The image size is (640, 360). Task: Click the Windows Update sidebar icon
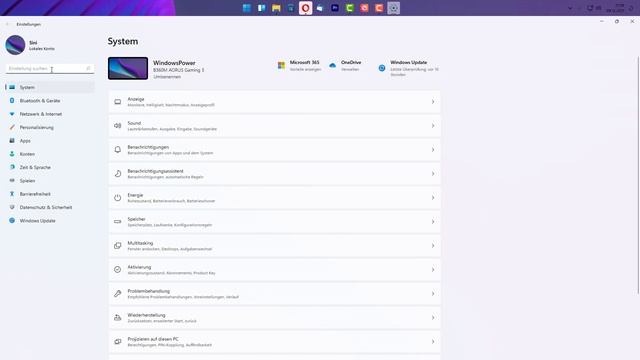coord(12,220)
